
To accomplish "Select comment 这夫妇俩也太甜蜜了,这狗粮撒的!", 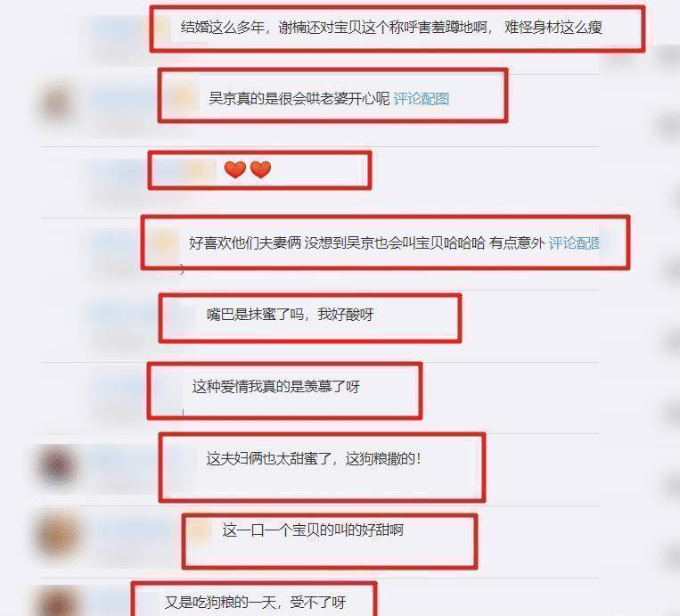I will coord(314,458).
